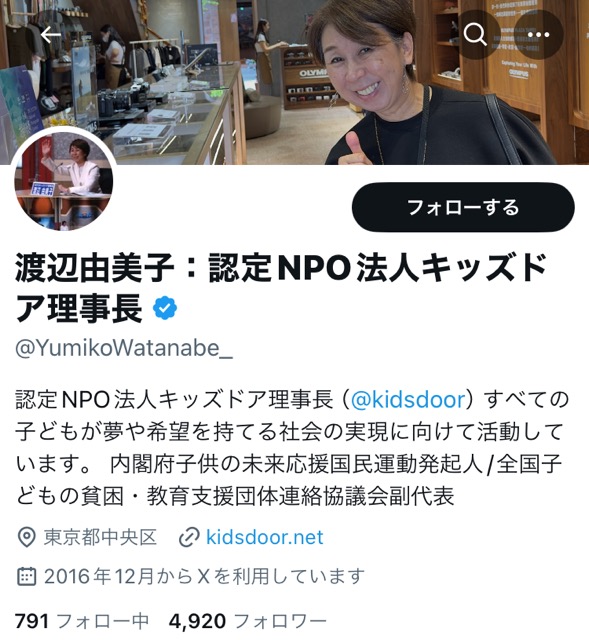Tap the bio text paragraph
This screenshot has width=589, height=640.
(292, 448)
